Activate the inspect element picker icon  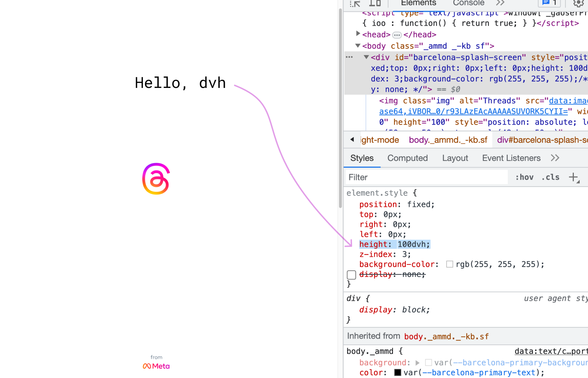[355, 3]
